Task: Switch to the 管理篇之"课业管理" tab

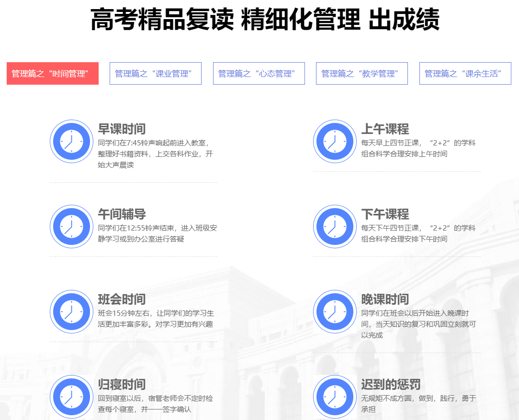Action: point(156,73)
